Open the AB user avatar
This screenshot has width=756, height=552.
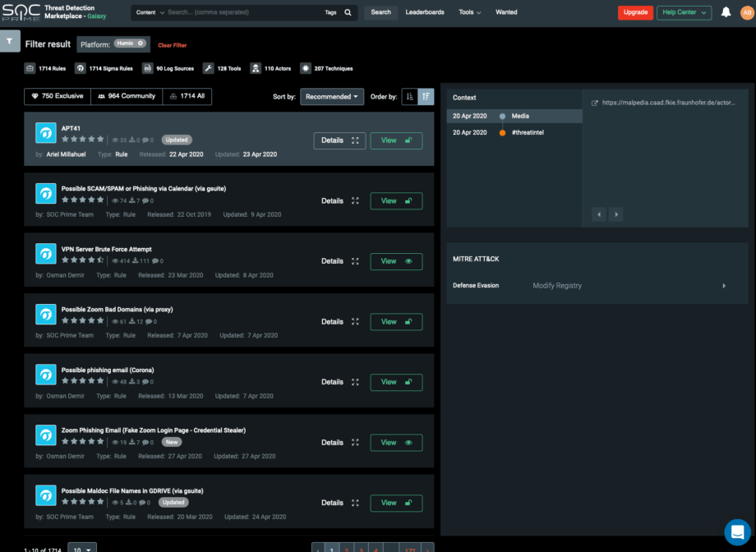pos(747,12)
